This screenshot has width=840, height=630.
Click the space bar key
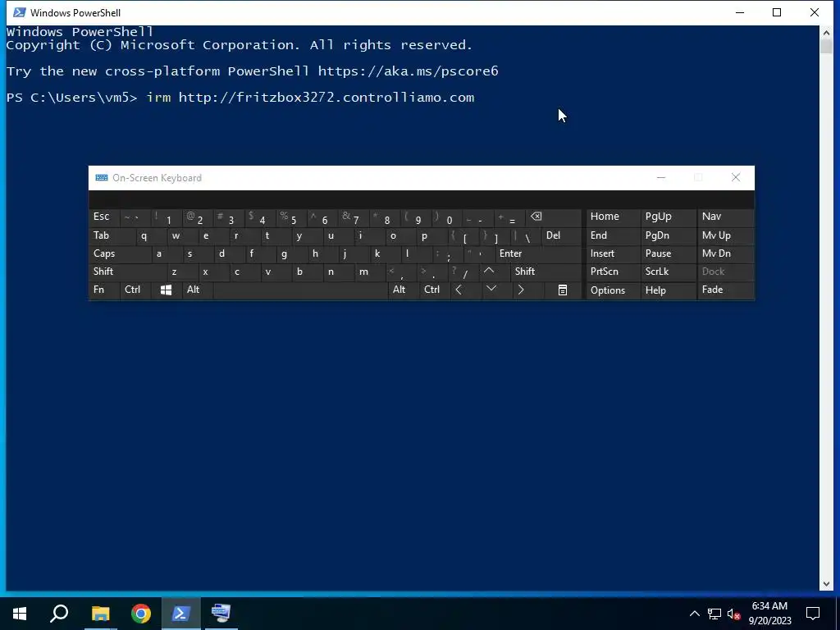click(x=300, y=290)
